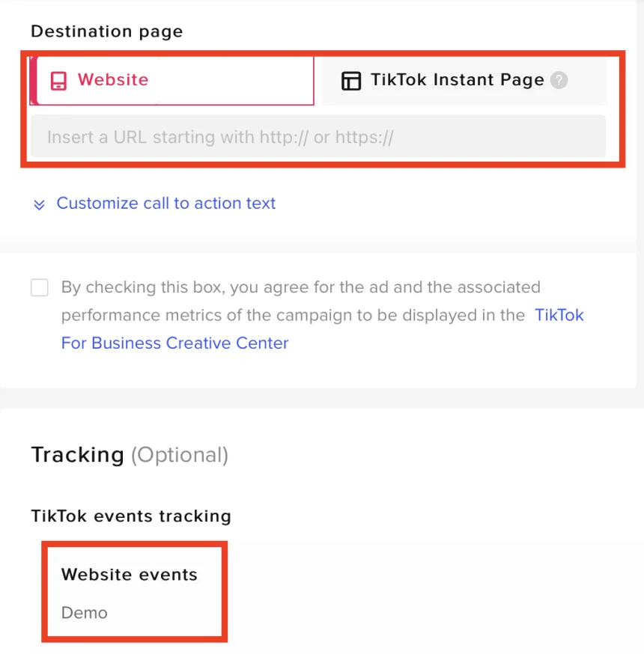
Task: Select the Website events tracking card
Action: (134, 593)
